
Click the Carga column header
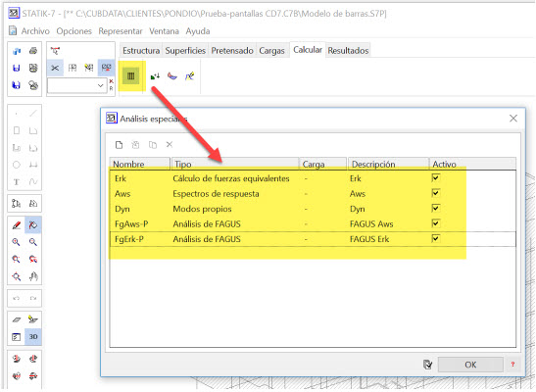point(322,164)
